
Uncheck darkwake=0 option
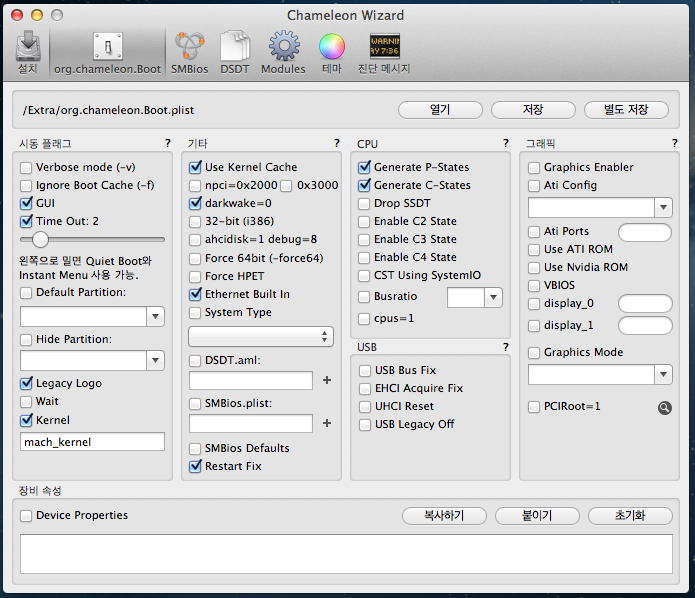tap(195, 203)
